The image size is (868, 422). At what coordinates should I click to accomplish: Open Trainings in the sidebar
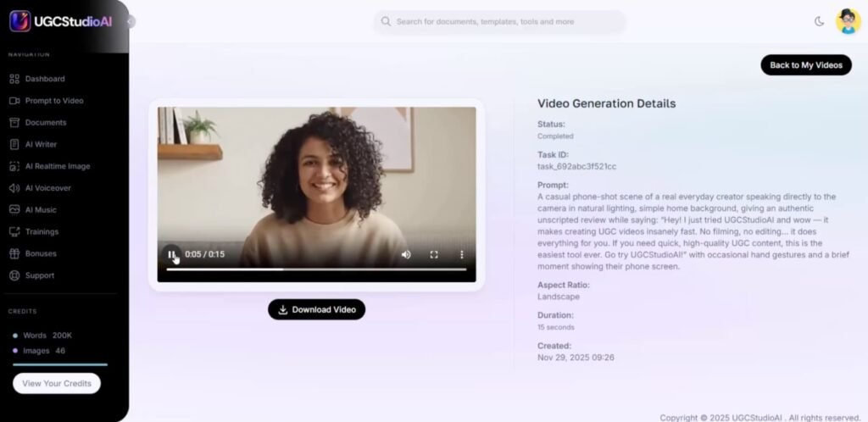pos(42,231)
